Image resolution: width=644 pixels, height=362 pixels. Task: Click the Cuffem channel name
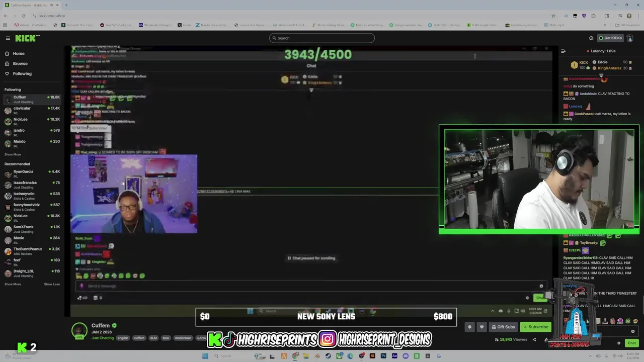(x=101, y=325)
